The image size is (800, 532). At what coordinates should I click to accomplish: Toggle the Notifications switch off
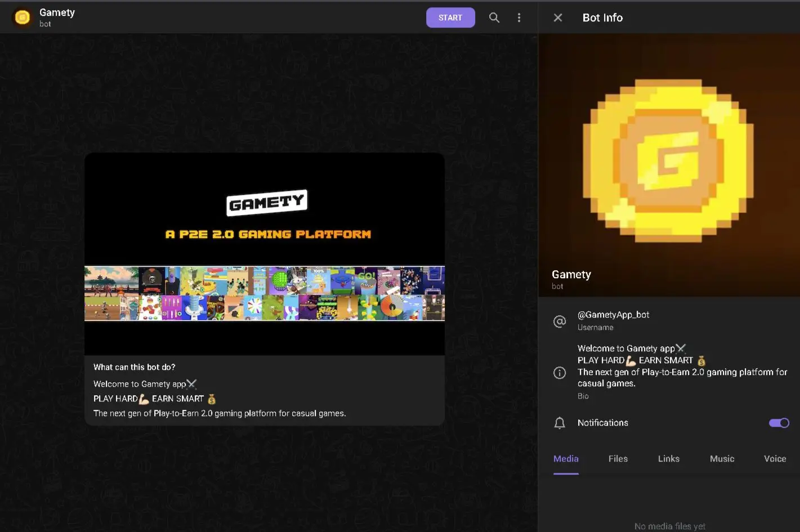coord(779,423)
